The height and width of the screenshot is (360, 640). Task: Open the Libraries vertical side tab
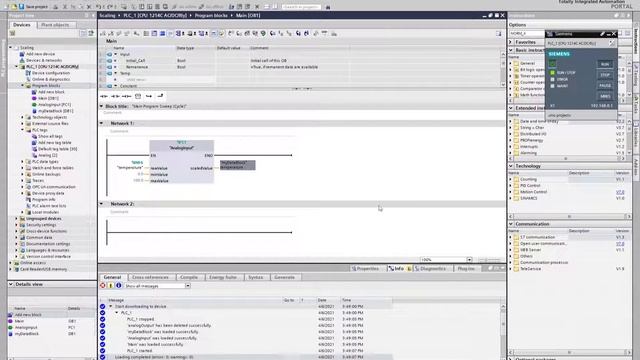tap(636, 138)
